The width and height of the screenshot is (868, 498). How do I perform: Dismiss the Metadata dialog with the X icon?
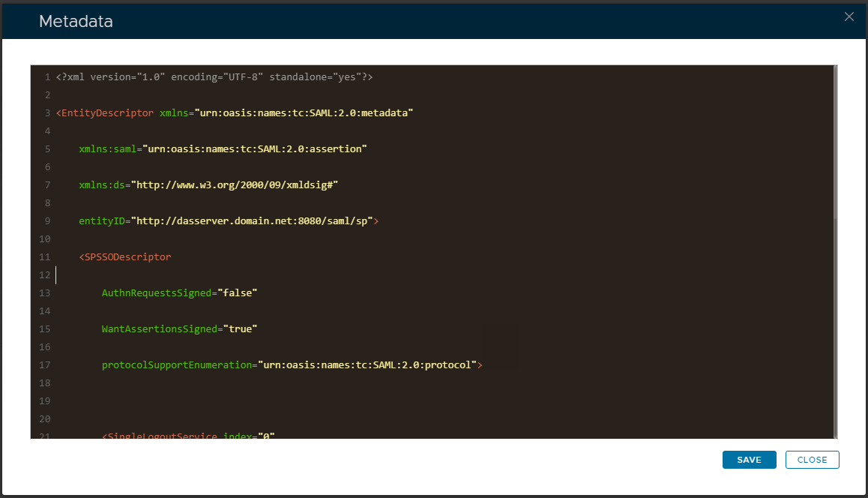pos(849,16)
